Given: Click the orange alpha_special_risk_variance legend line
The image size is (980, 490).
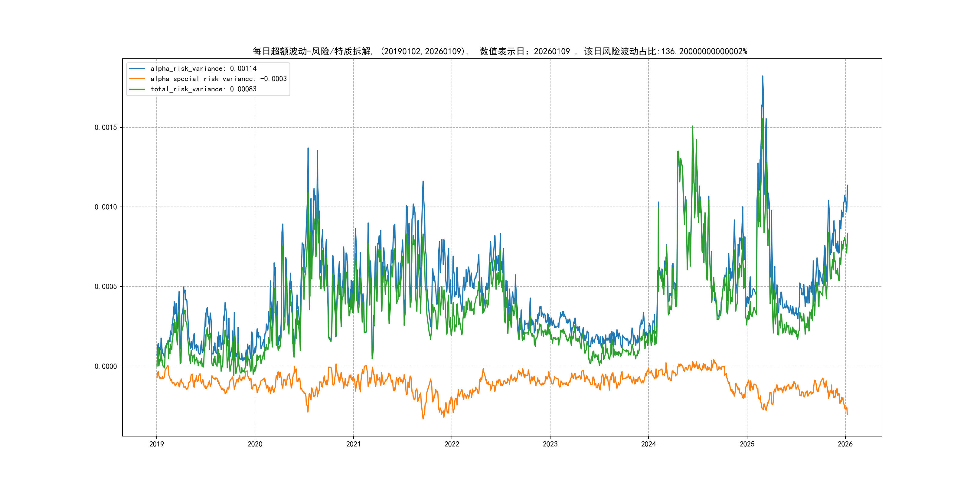Looking at the screenshot, I should [137, 79].
